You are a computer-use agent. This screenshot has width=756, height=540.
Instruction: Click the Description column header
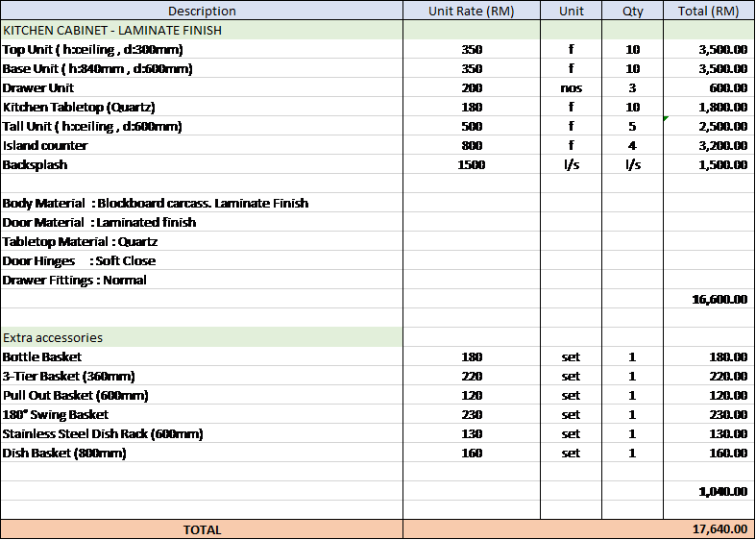pos(202,11)
